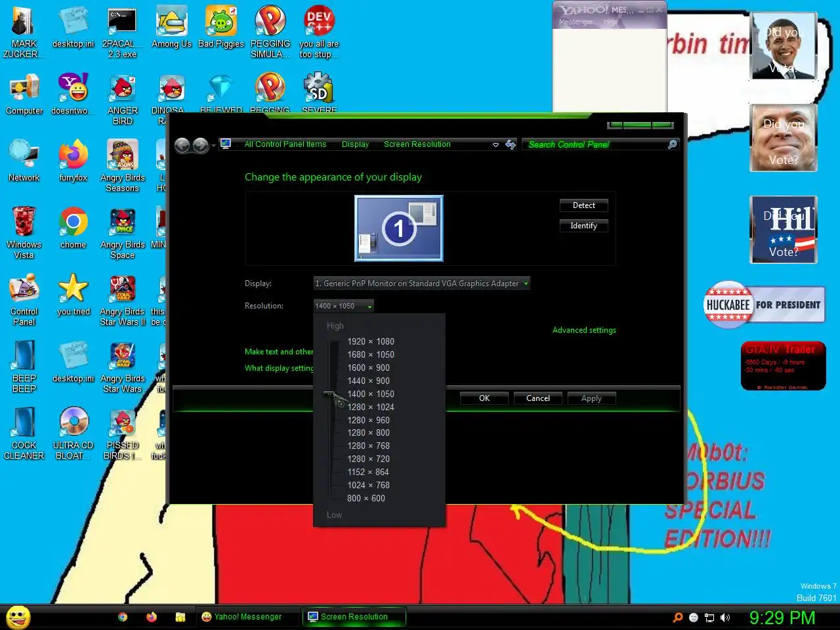
Task: Open the Display dropdown for Generic PnP Monitor
Action: (422, 283)
